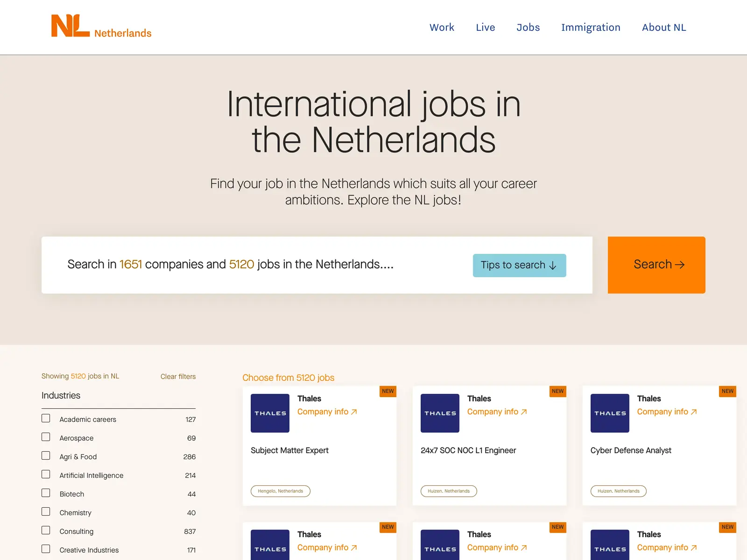Open Company info on Subject Matter Expert card
The width and height of the screenshot is (747, 560).
pos(327,412)
